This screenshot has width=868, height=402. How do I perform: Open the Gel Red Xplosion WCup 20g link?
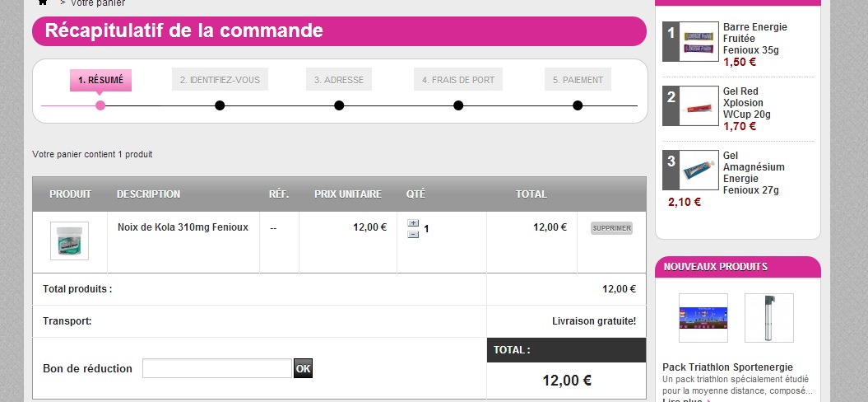point(748,103)
